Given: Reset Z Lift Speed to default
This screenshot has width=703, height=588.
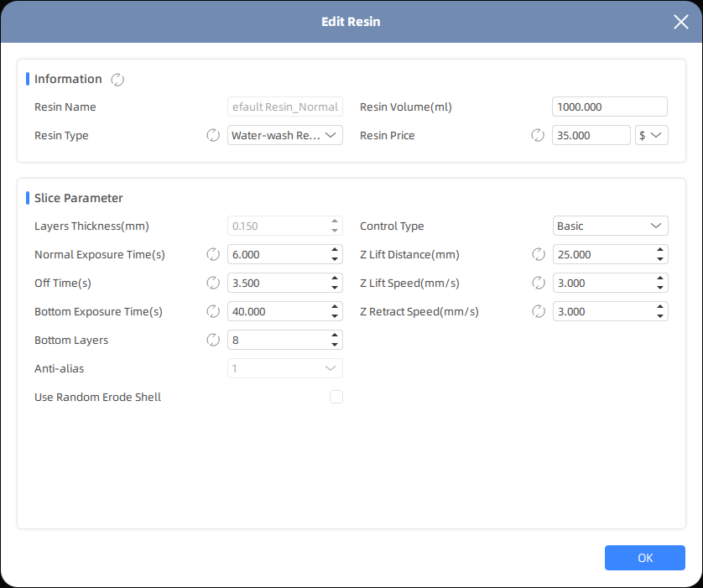Looking at the screenshot, I should tap(539, 283).
